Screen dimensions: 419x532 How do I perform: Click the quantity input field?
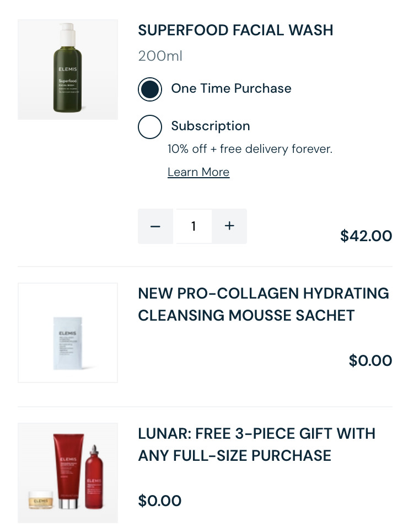pyautogui.click(x=193, y=226)
